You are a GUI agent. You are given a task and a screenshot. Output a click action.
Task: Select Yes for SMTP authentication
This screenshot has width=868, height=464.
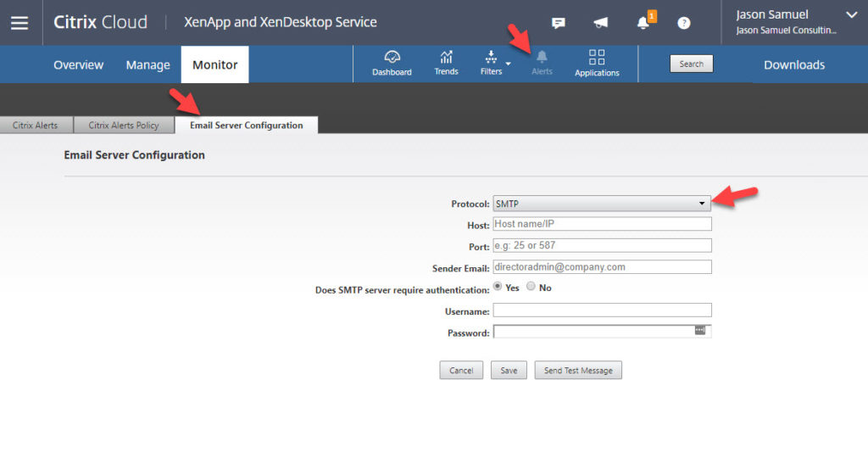[498, 287]
